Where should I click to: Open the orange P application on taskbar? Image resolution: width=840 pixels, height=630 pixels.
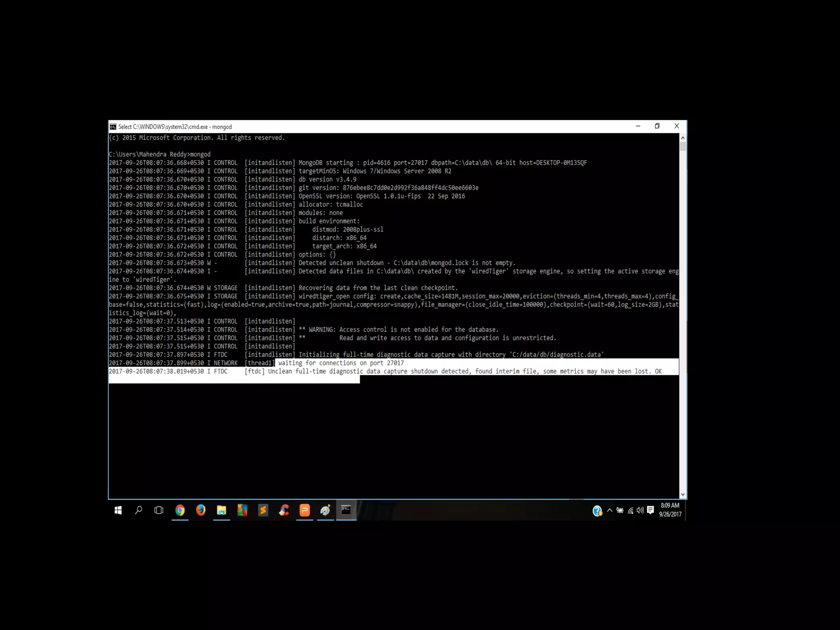click(305, 510)
